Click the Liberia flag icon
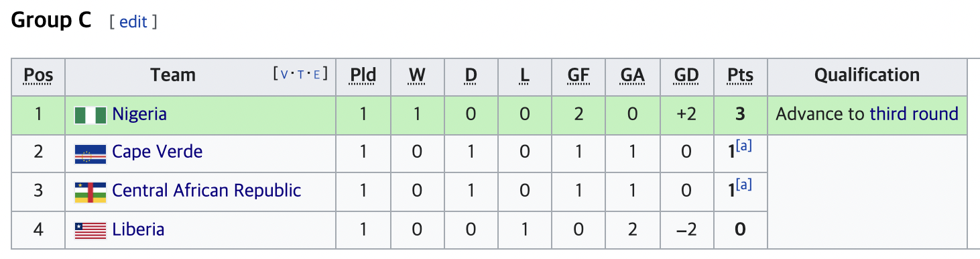 90,231
